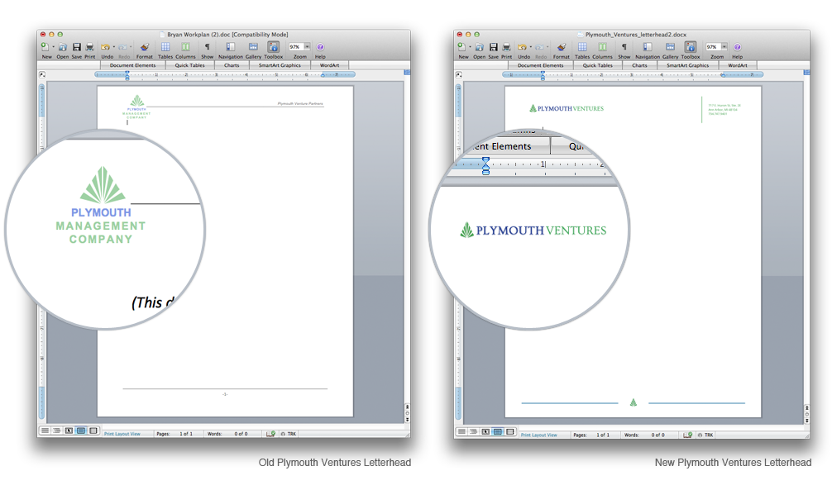Viewport: 832px width, 504px height.
Task: Select Print Layout view button in Bryan Workplan window
Action: pos(81,430)
